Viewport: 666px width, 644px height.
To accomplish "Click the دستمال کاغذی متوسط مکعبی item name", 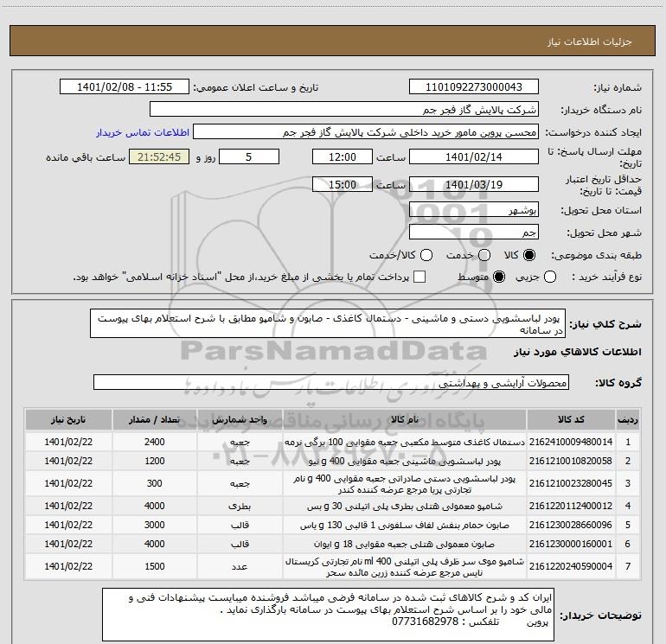I will tap(405, 442).
